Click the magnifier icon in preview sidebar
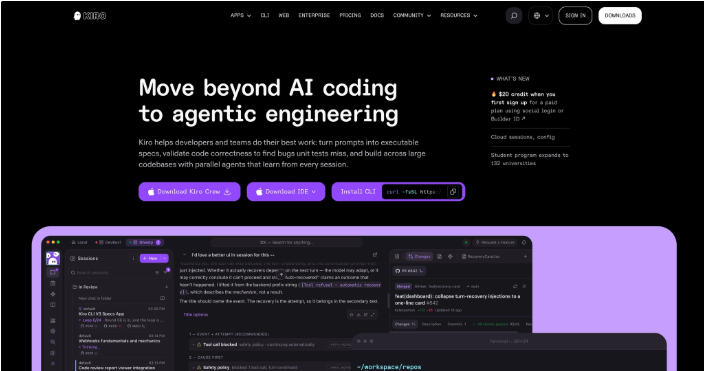This screenshot has height=371, width=704. (x=53, y=342)
